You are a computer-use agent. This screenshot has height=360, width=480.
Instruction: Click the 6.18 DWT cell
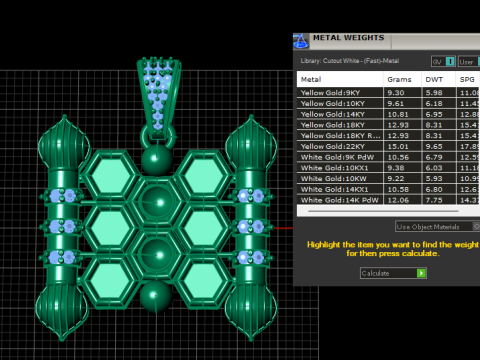[438, 103]
